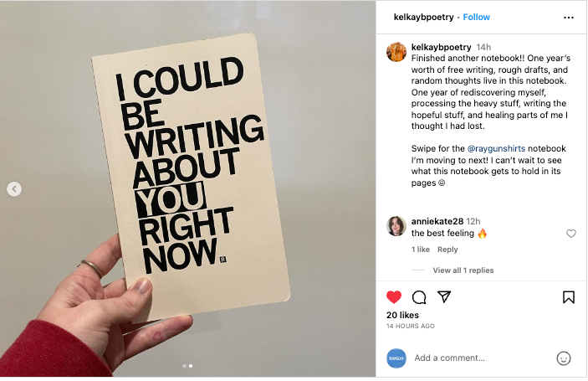The image size is (588, 381).
Task: Reply to anniekate28's comment
Action: [x=447, y=250]
